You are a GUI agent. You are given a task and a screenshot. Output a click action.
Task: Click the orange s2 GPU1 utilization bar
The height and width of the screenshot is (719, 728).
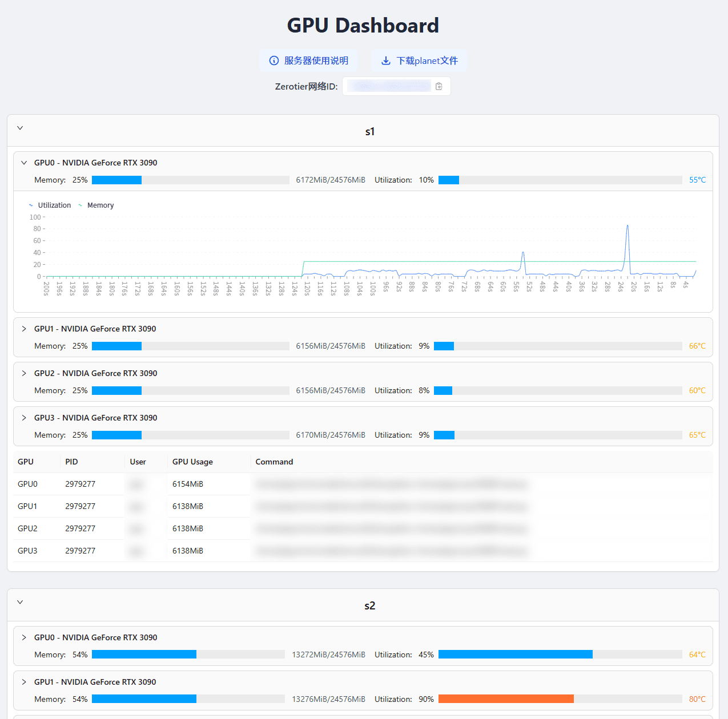(506, 699)
